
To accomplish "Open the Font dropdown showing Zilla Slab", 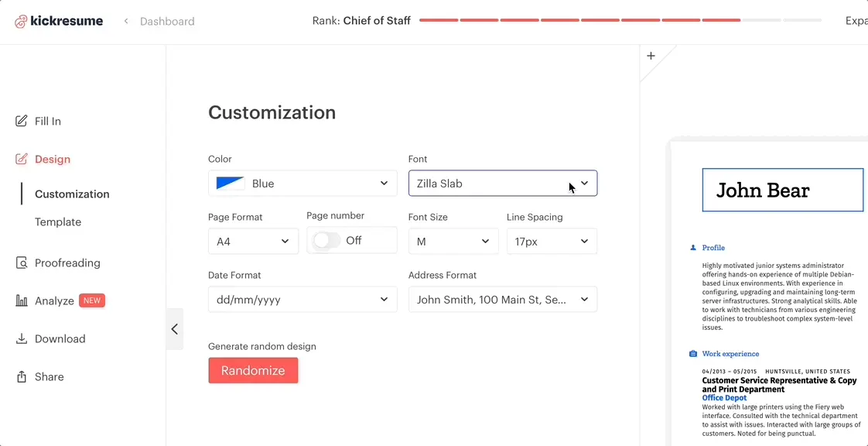I will coord(502,184).
